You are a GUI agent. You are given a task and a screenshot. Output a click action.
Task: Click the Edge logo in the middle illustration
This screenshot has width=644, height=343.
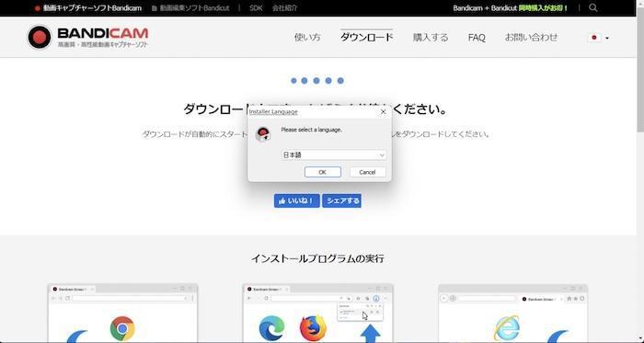[271, 329]
